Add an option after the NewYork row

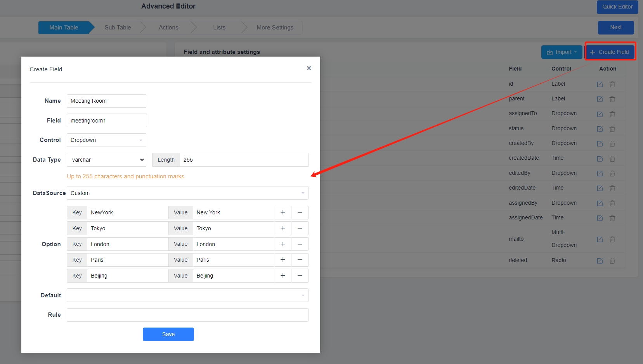pyautogui.click(x=283, y=212)
